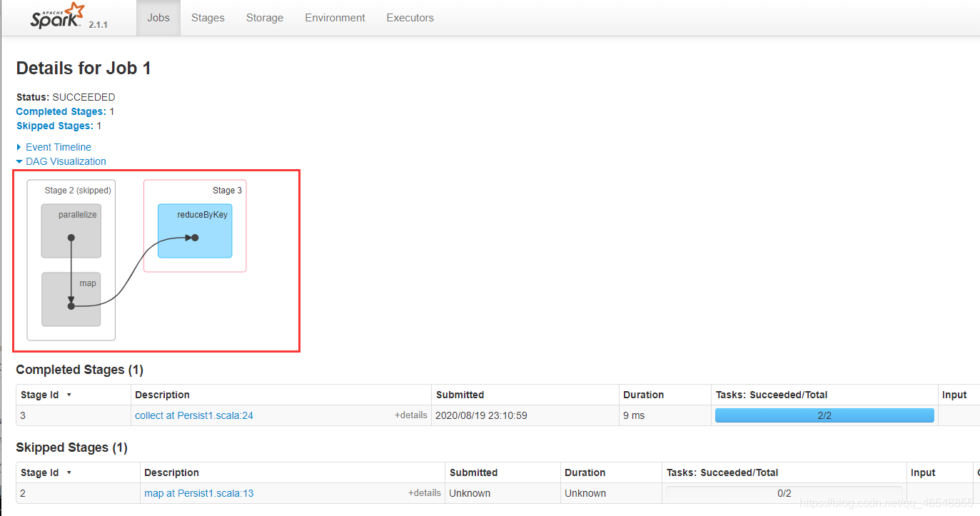Open collect at Persist1.scala:24 stage link
This screenshot has height=516, width=980.
point(194,415)
